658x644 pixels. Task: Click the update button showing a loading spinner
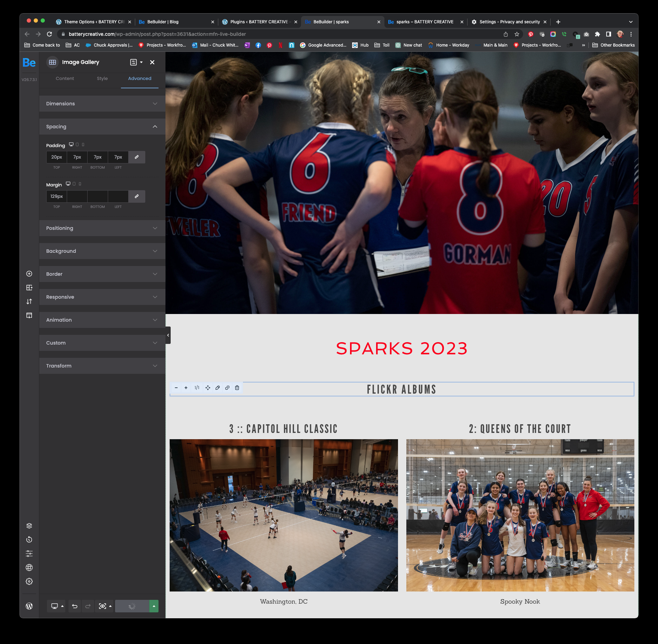132,606
